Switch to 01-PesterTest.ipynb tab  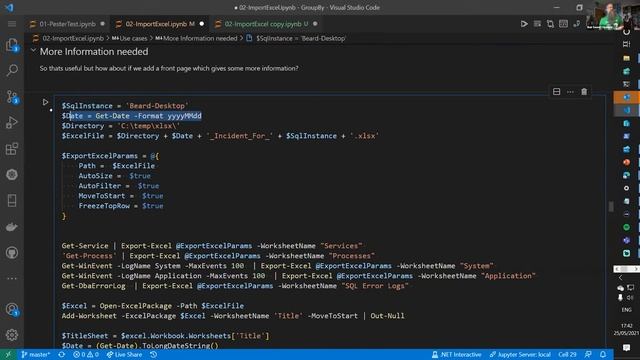[67, 24]
